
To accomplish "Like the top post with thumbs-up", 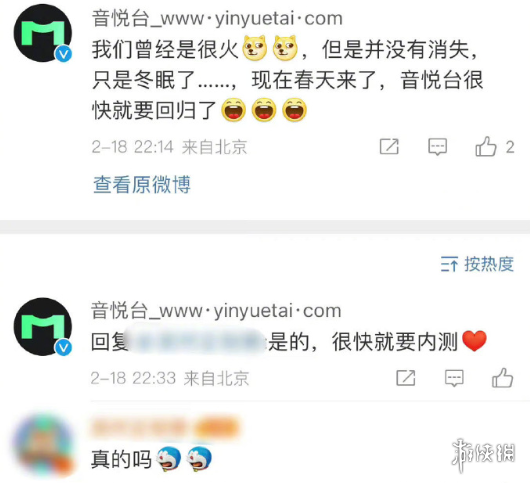I will coord(486,146).
